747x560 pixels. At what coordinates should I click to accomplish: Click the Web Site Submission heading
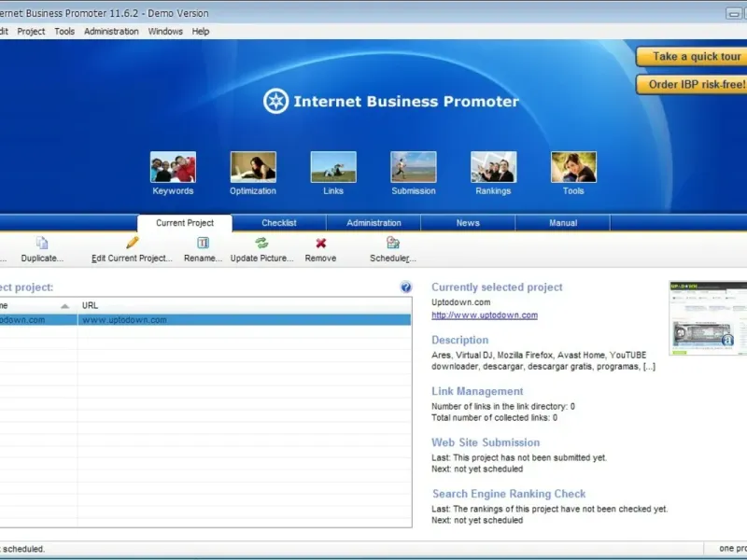click(486, 442)
